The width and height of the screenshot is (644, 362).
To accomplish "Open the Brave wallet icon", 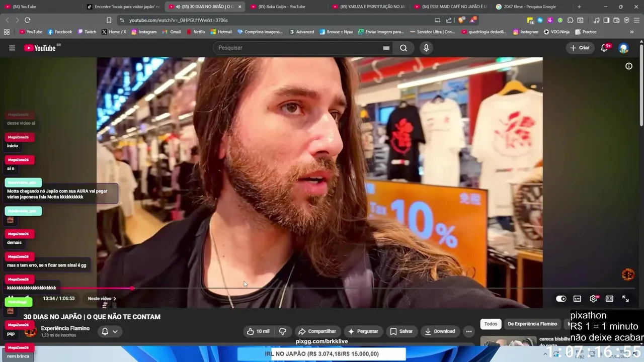I will pyautogui.click(x=616, y=20).
